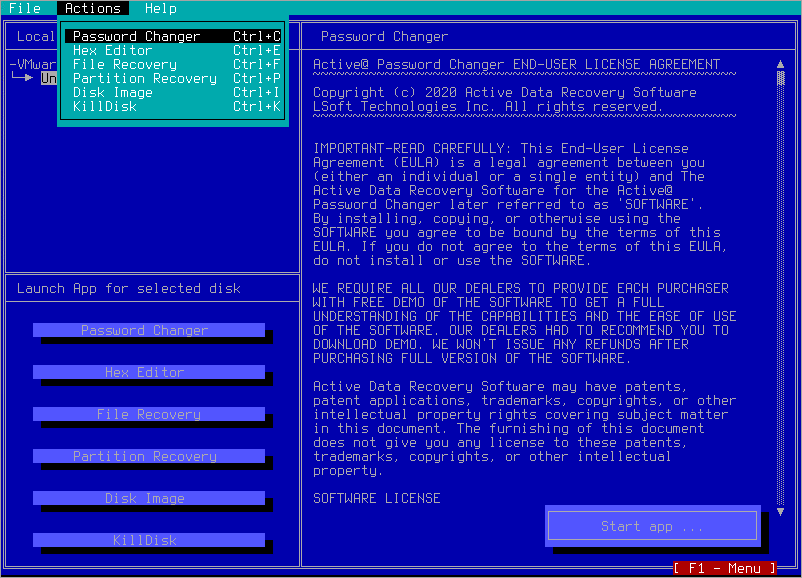Launch the KillDisk app button
The image size is (802, 578).
[149, 540]
